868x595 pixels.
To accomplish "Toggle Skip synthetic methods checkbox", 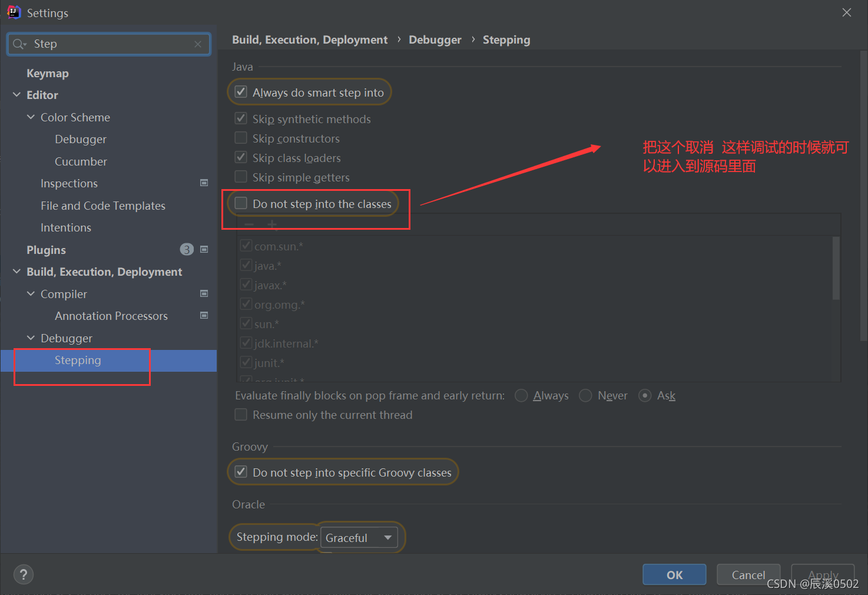I will tap(241, 118).
